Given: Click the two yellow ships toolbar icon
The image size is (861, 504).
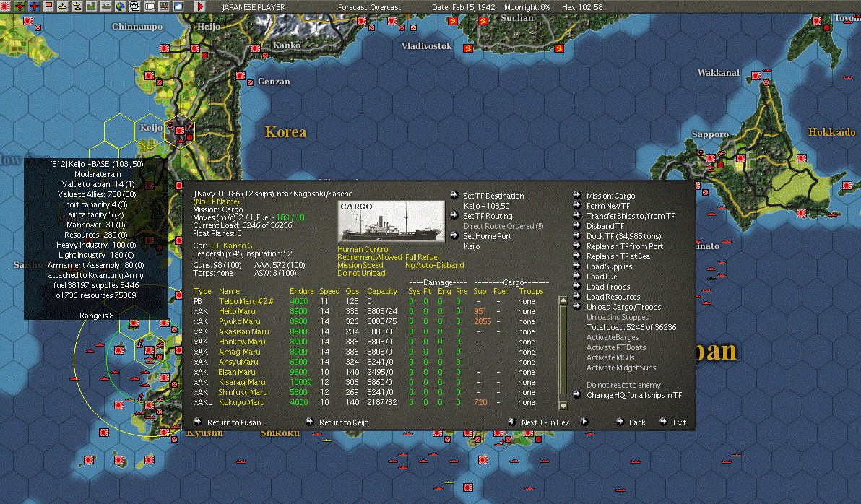Looking at the screenshot, I should pyautogui.click(x=77, y=6).
